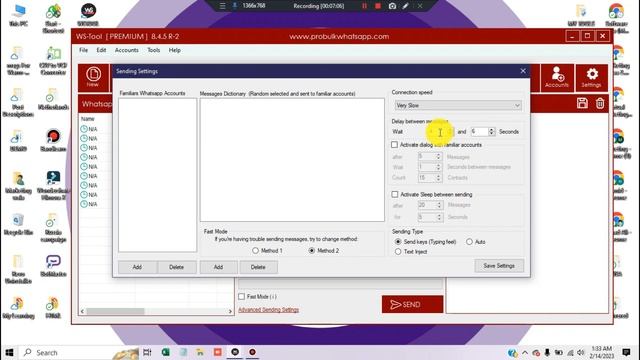This screenshot has height=360, width=640.
Task: Click Delete under Messages Dictionary
Action: (x=258, y=267)
